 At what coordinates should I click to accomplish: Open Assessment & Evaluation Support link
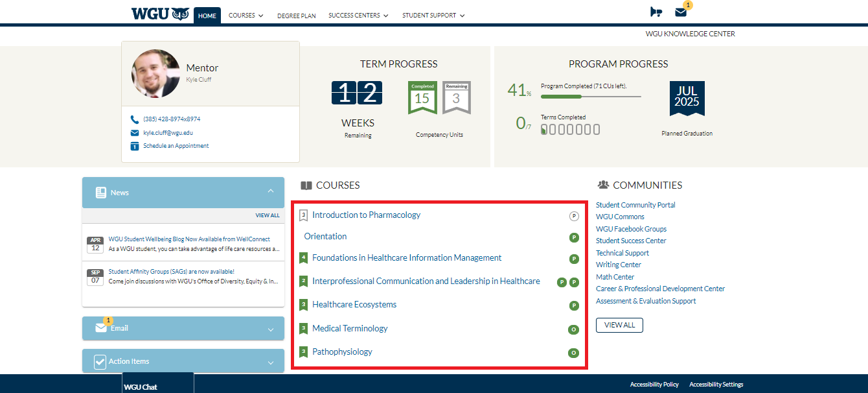646,301
